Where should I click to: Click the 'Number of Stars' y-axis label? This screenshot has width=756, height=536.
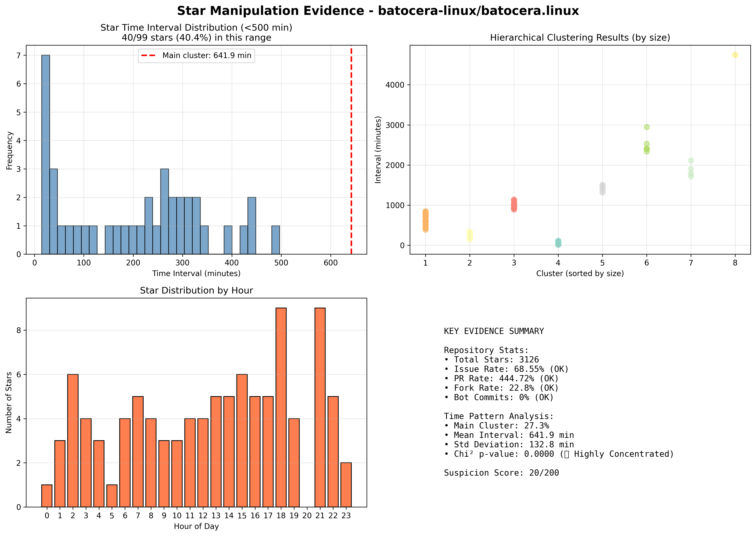(9, 403)
